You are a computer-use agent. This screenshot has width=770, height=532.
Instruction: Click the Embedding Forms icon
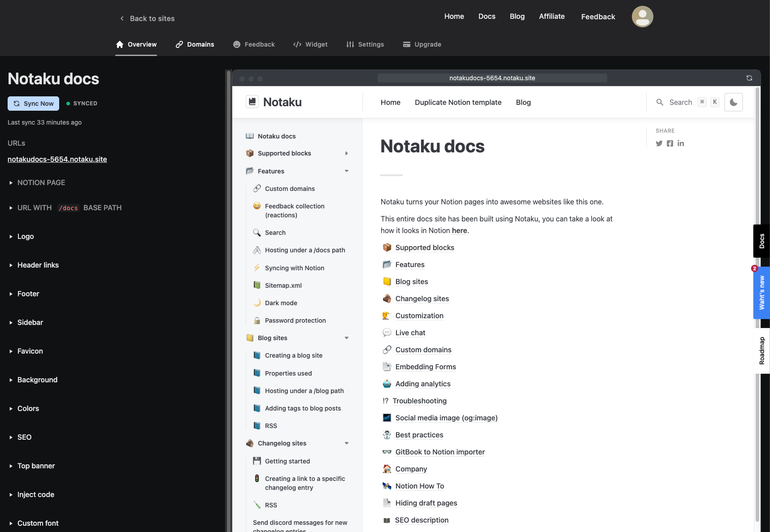[x=387, y=367]
